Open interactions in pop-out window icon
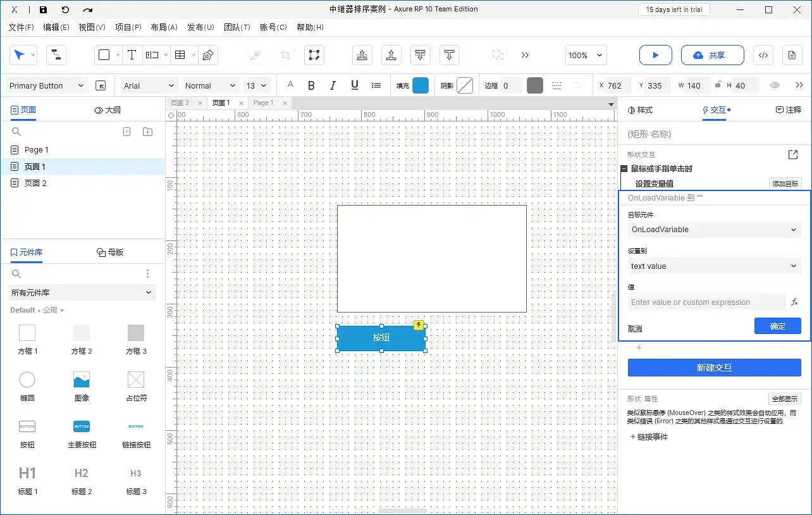Viewport: 812px width, 515px height. [793, 154]
